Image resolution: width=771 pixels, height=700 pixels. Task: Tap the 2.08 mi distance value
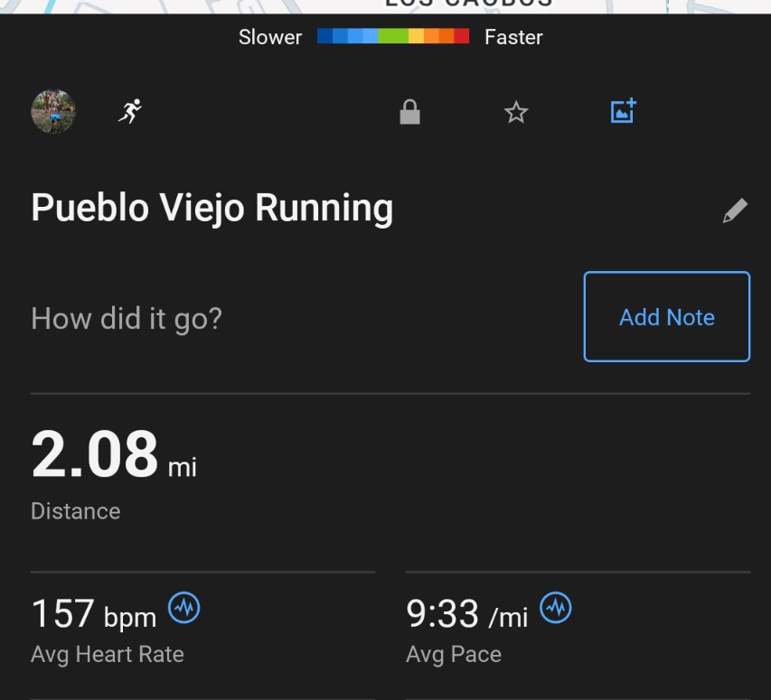[x=95, y=454]
